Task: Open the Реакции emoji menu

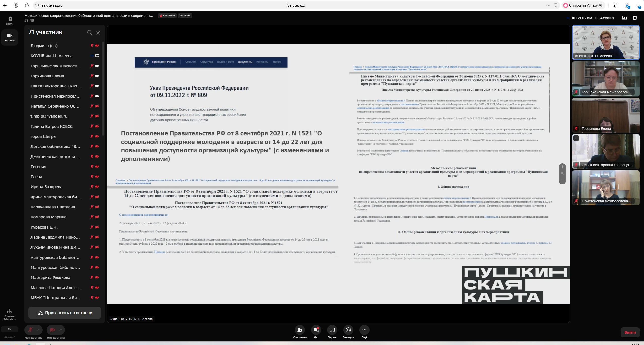Action: [x=348, y=330]
